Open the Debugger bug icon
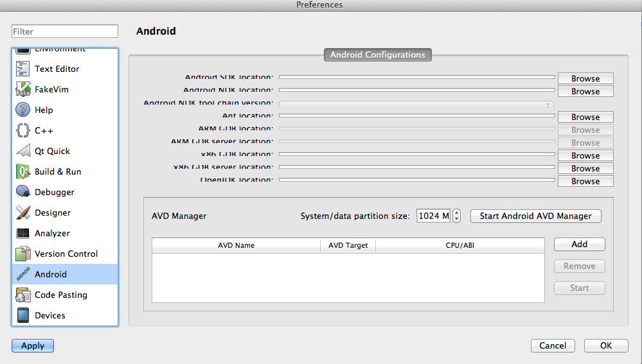Image resolution: width=642 pixels, height=364 pixels. click(23, 192)
